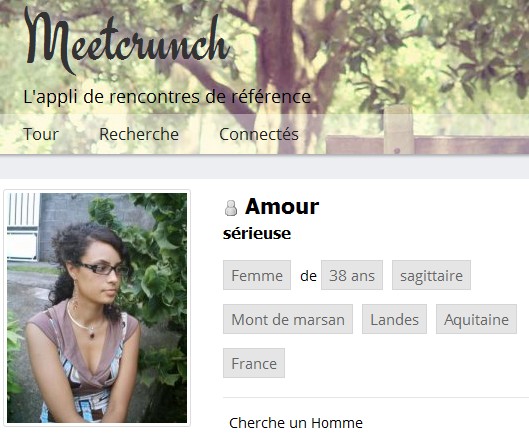The height and width of the screenshot is (446, 529).
Task: Click the word de between the tags
Action: [x=308, y=276]
